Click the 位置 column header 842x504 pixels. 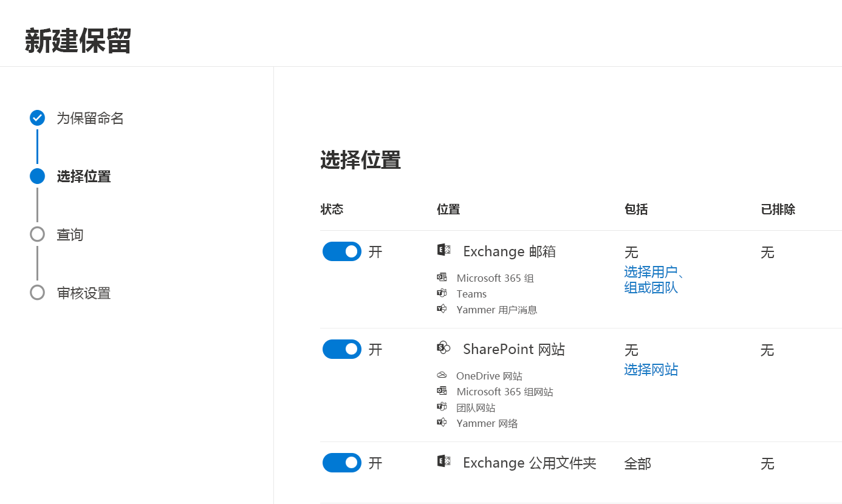click(x=448, y=209)
